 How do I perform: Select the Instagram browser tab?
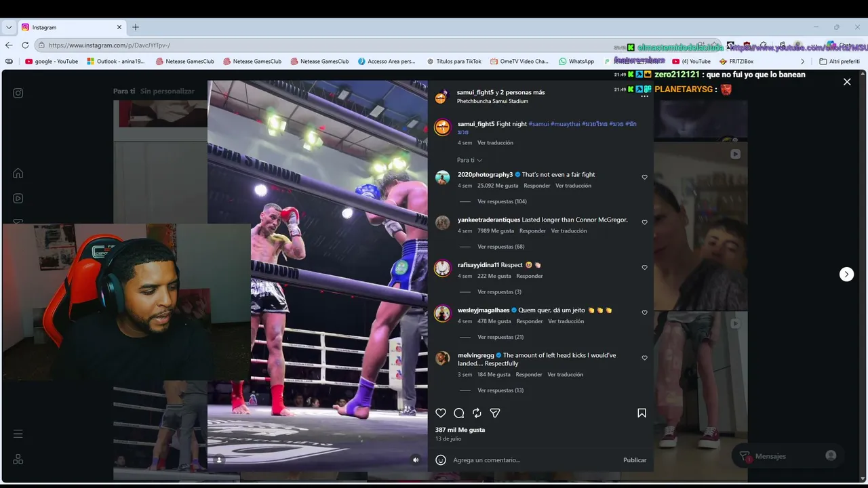(73, 27)
